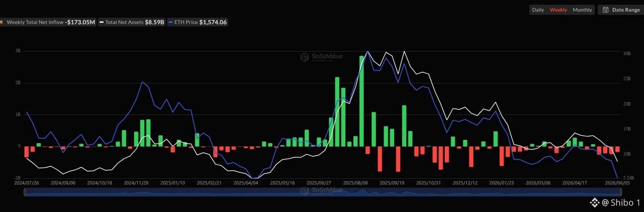Viewport: 644px width, 212px height.
Task: Switch chart to Monthly view
Action: point(582,10)
